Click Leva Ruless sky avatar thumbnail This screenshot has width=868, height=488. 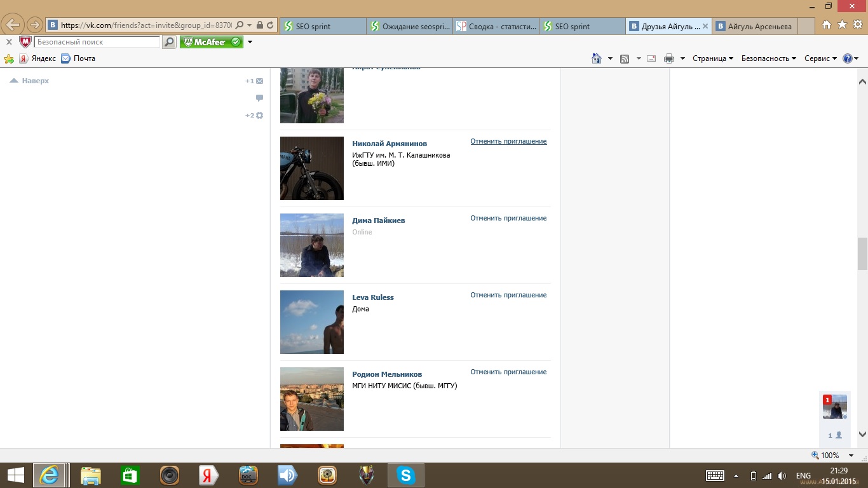tap(312, 322)
